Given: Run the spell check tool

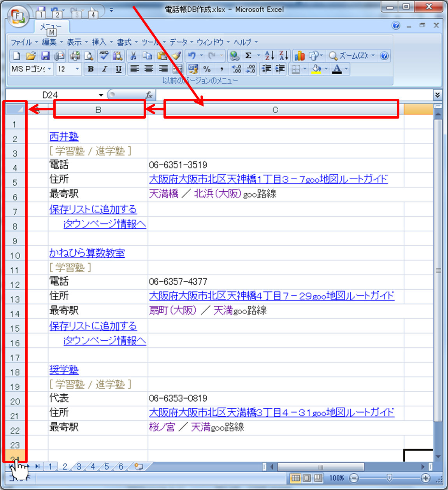Looking at the screenshot, I should 104,56.
